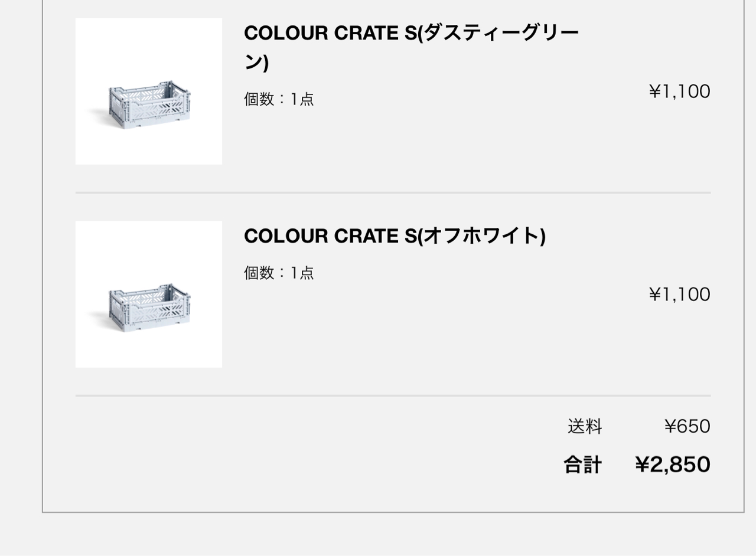Click the COLOUR CRATE S(オフホワイト) product title

[x=395, y=236]
